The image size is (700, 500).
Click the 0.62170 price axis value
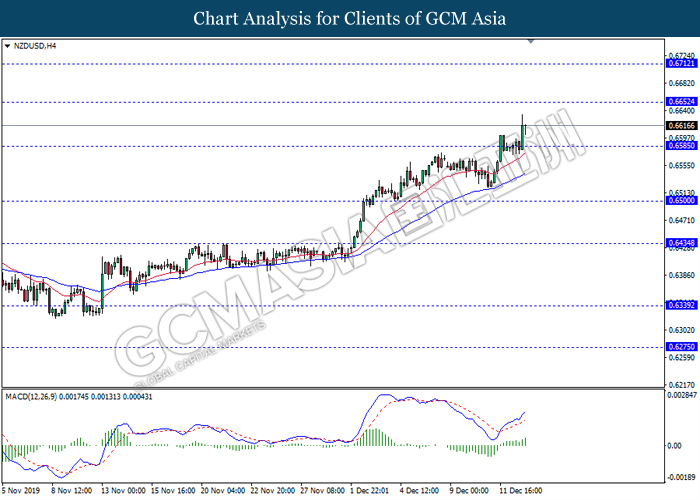click(681, 384)
